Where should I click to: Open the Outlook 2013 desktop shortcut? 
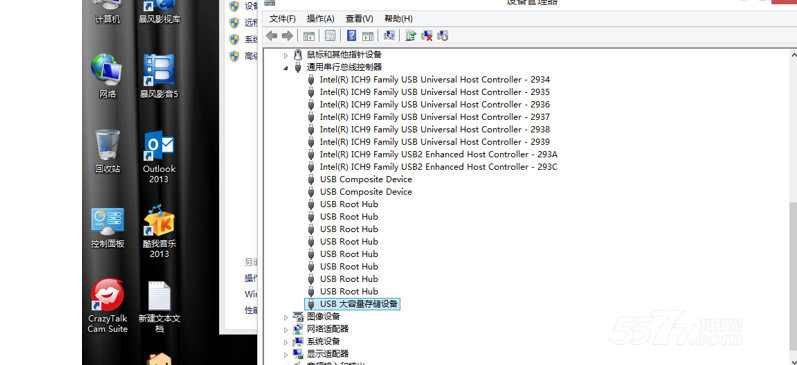[x=159, y=158]
